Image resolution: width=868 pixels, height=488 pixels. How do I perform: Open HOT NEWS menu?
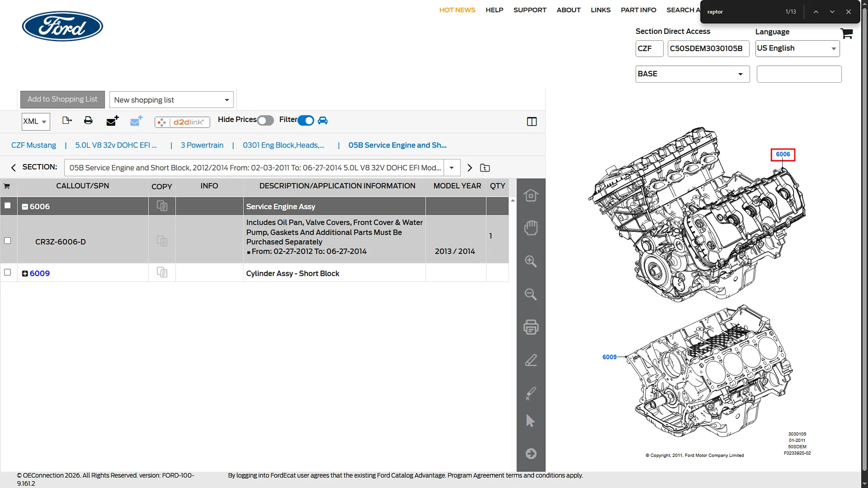click(457, 10)
